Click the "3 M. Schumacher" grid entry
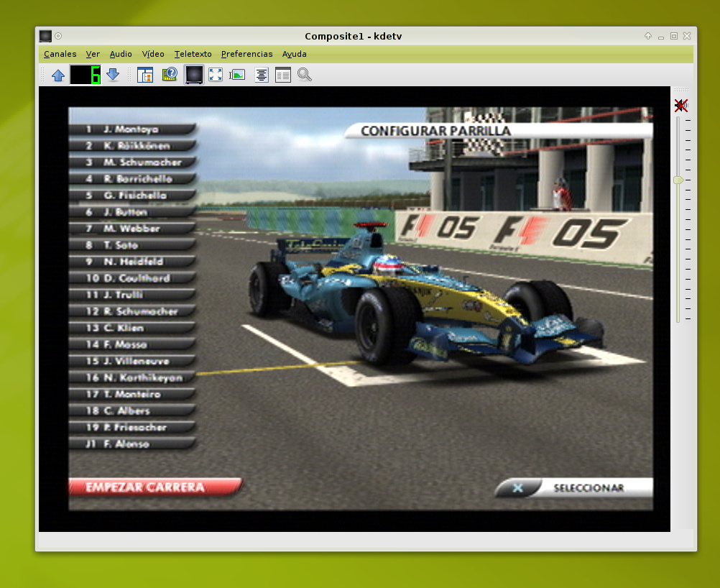The width and height of the screenshot is (720, 588). coord(132,162)
